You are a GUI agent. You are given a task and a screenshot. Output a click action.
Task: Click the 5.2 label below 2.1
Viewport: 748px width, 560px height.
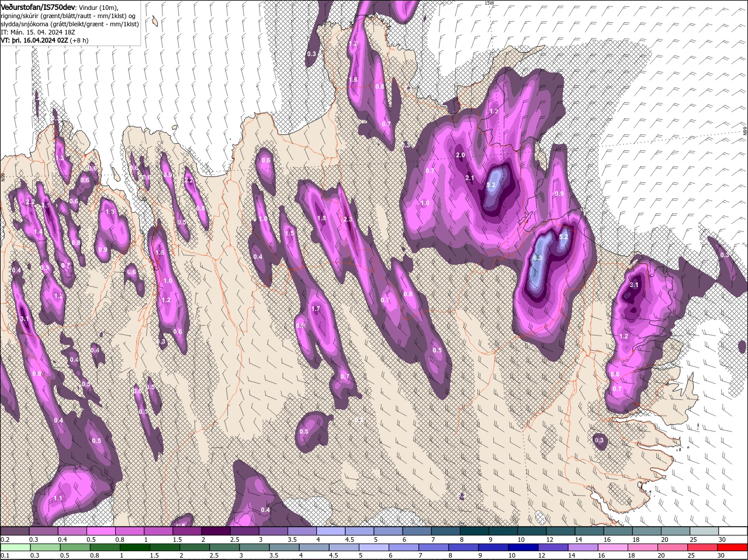pyautogui.click(x=491, y=185)
